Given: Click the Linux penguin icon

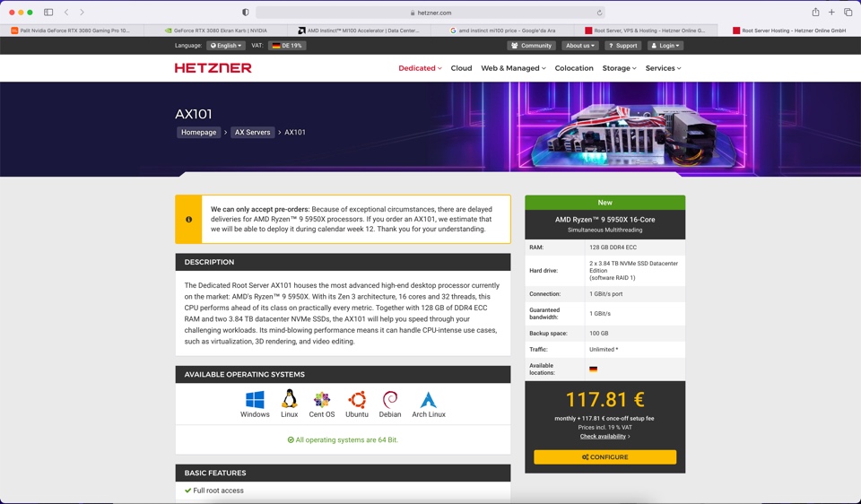Looking at the screenshot, I should (x=289, y=400).
